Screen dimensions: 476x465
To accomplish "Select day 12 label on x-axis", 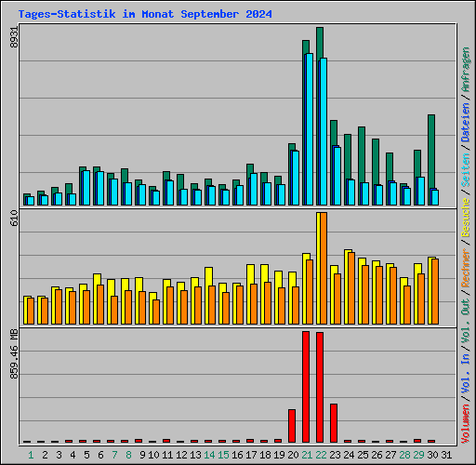I will (x=181, y=455).
